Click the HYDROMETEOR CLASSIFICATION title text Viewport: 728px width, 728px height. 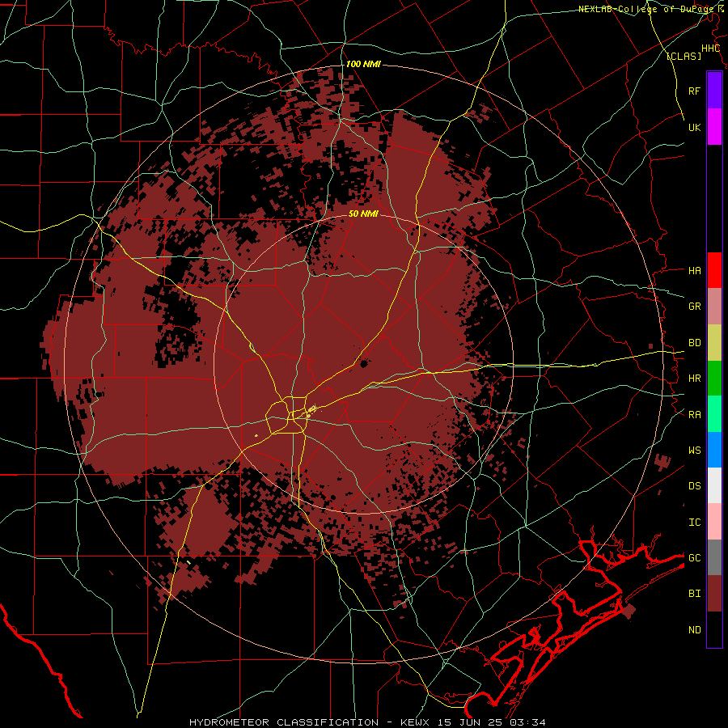pos(284,722)
